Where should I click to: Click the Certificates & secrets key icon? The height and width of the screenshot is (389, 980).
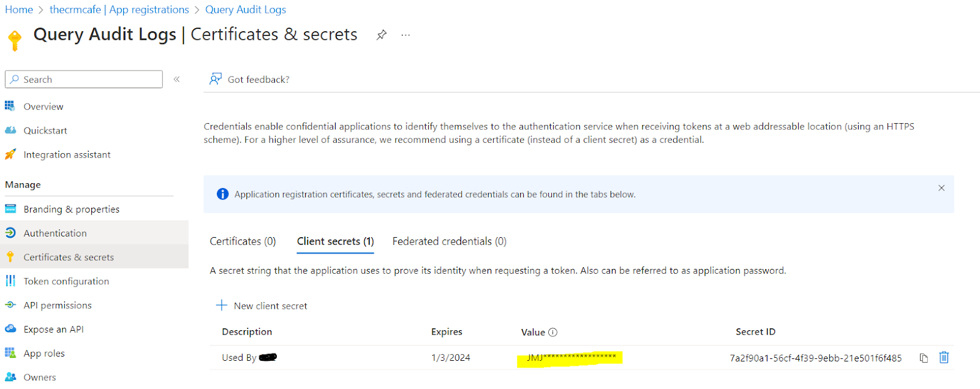coord(10,257)
